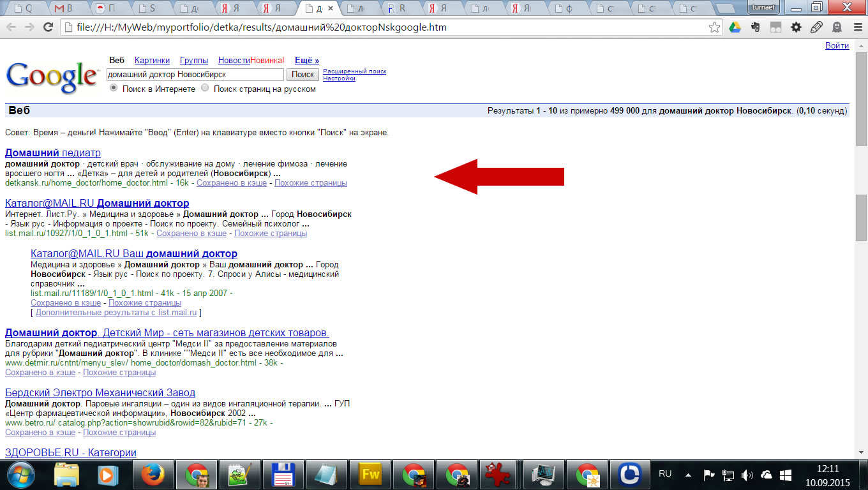The width and height of the screenshot is (868, 490).
Task: Open 'ЗДОРОВЬЕ.RU - Категории' result
Action: coord(71,453)
